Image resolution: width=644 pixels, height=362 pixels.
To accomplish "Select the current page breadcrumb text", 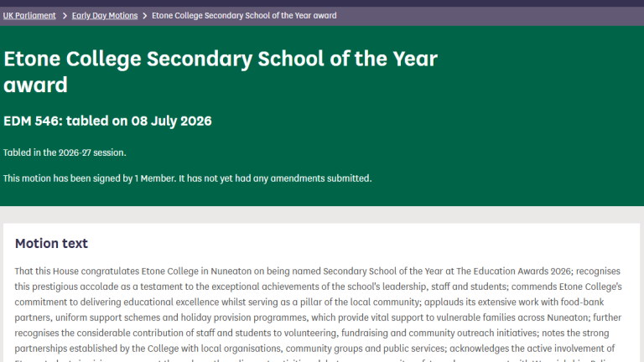I will 244,16.
